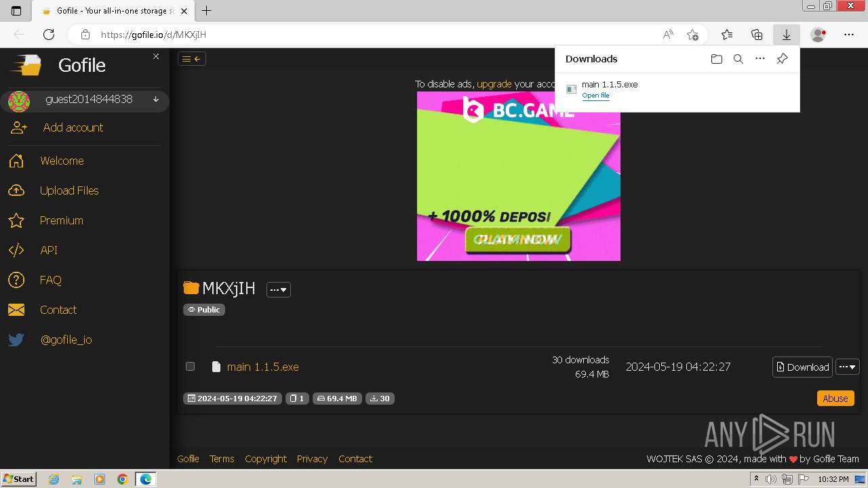Click the Public visibility badge

pyautogui.click(x=204, y=310)
